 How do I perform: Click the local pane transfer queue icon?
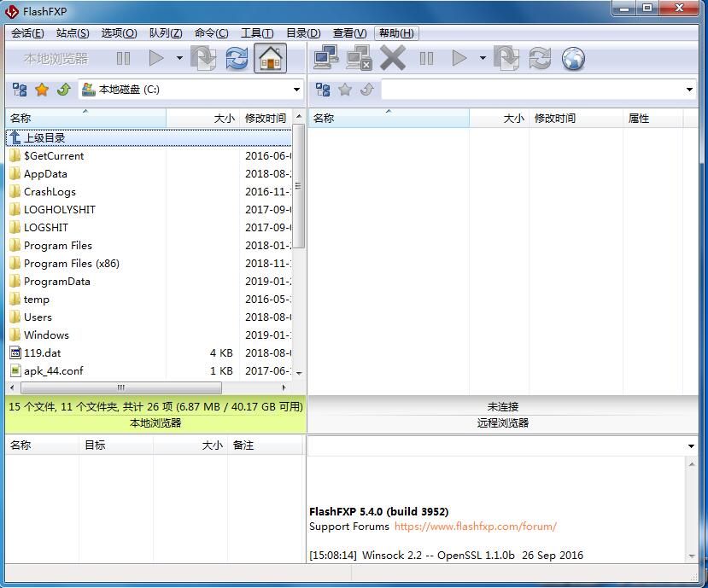coord(203,58)
